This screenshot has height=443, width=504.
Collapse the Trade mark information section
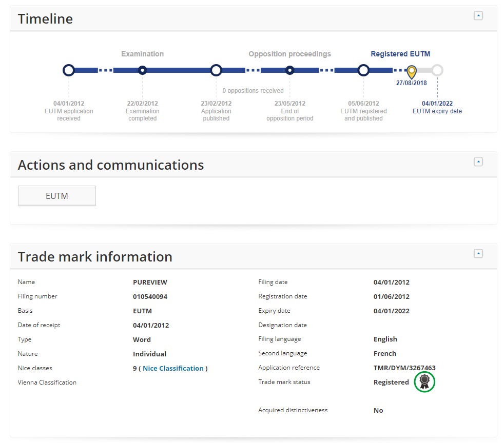tap(478, 254)
